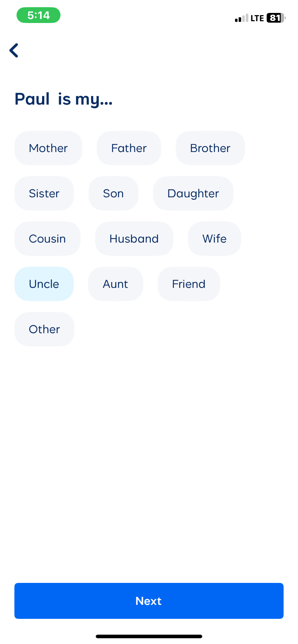Image resolution: width=298 pixels, height=644 pixels.
Task: Select the Mother relationship option
Action: click(x=48, y=148)
